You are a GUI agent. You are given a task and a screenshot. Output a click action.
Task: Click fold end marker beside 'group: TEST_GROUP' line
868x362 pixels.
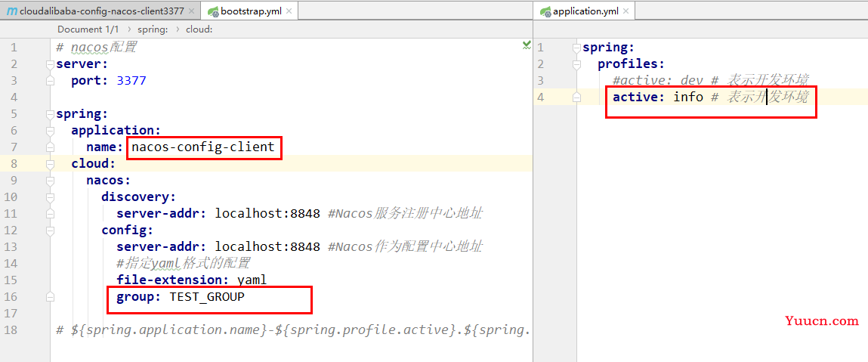[x=51, y=297]
